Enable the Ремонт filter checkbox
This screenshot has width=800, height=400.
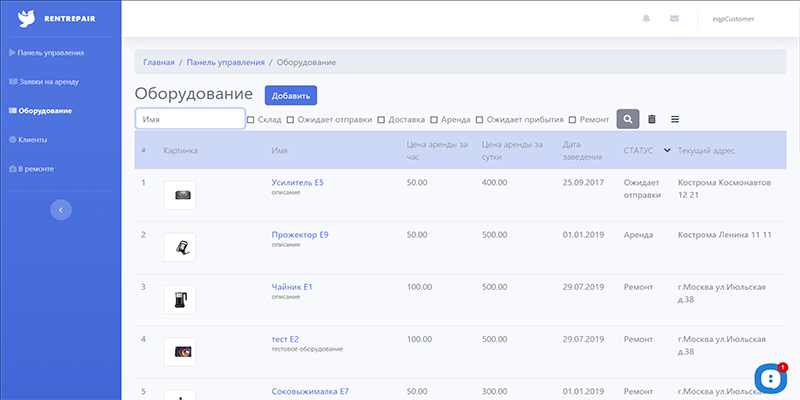click(572, 120)
